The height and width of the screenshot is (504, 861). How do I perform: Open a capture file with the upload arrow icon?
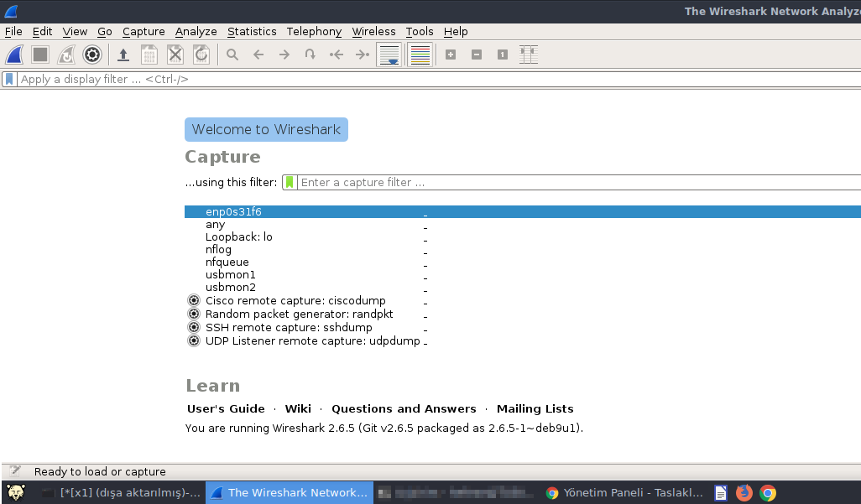(x=123, y=55)
